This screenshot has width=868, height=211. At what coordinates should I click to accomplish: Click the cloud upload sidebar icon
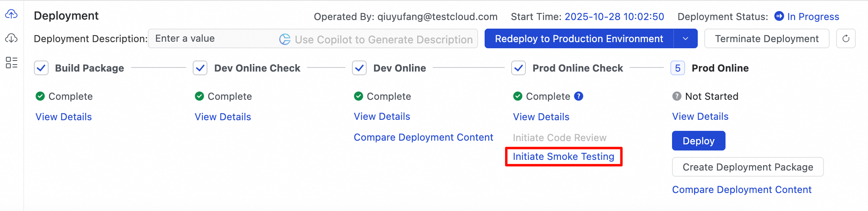(x=11, y=14)
